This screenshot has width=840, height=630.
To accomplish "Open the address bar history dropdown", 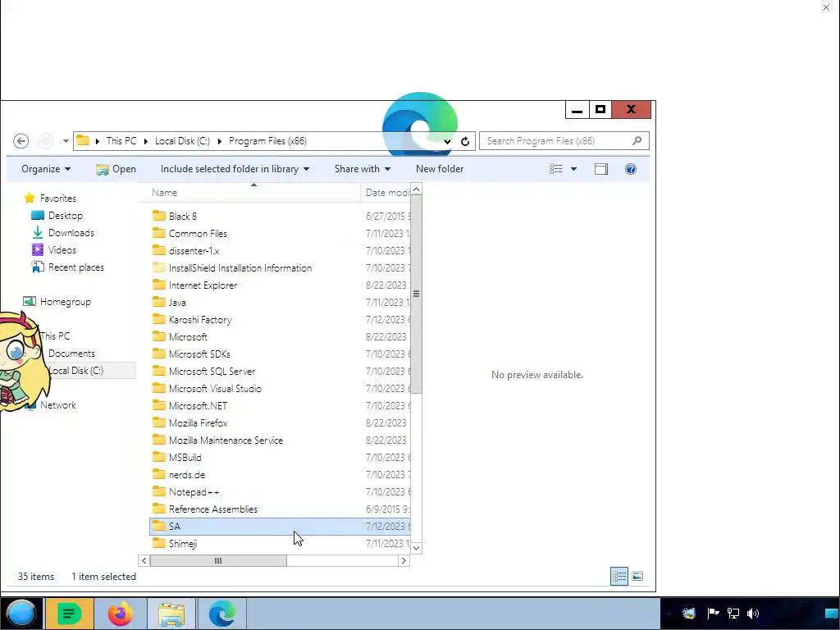I will click(447, 141).
